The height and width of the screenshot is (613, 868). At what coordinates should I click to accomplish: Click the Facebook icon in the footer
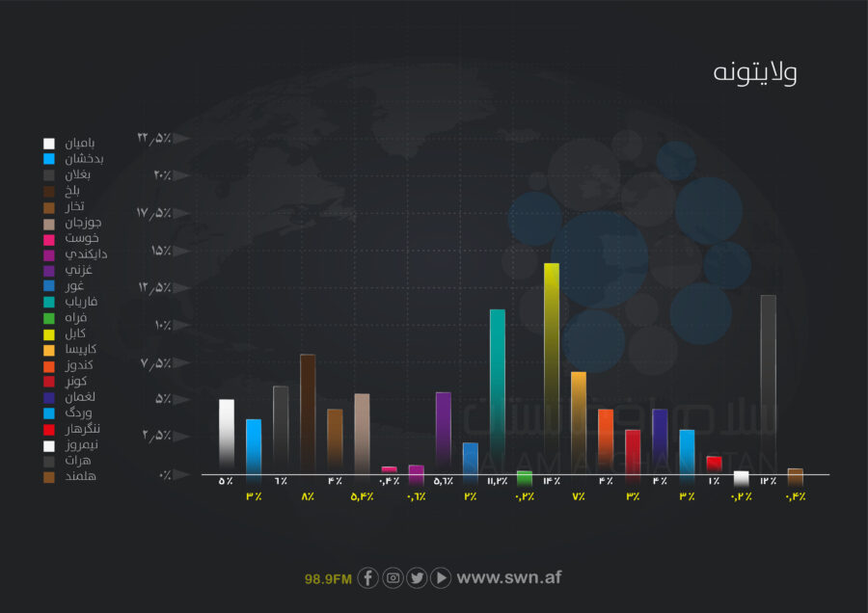coord(367,578)
